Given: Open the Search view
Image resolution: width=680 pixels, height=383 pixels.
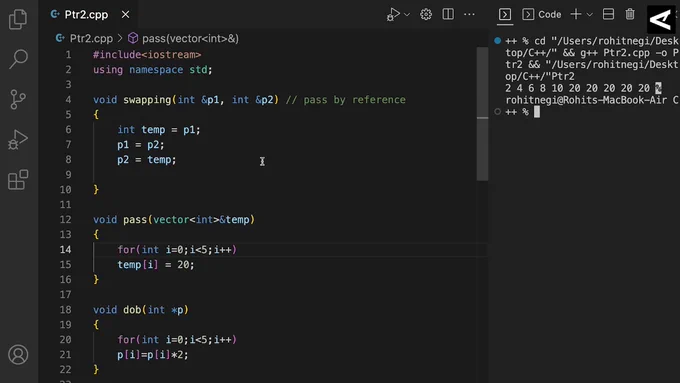Looking at the screenshot, I should pyautogui.click(x=18, y=59).
